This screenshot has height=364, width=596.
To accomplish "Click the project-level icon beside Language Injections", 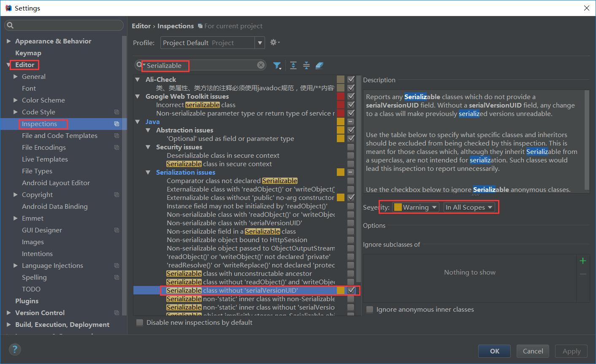I will [x=116, y=266].
